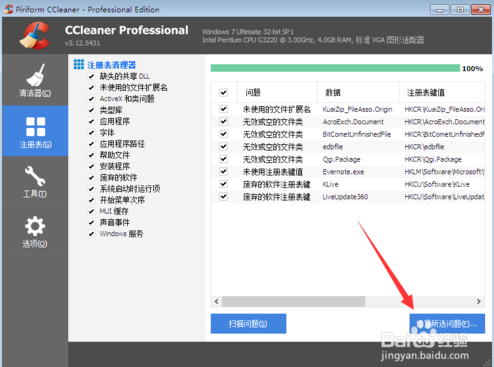The image size is (494, 367).
Task: Close the CCleaner window
Action: click(x=481, y=10)
